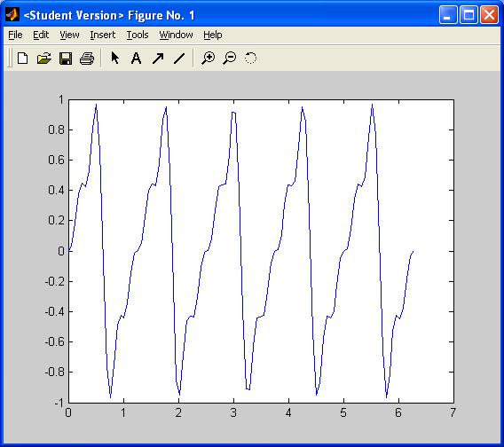Open the View menu
Screen dimensions: 504x447
[x=69, y=35]
